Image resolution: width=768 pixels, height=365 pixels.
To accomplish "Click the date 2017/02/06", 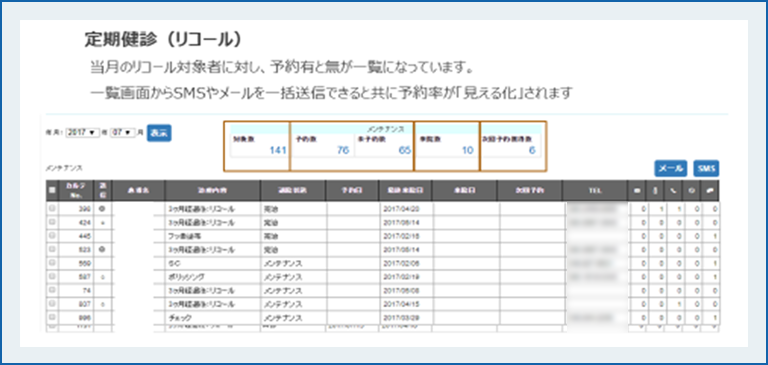I will click(401, 263).
